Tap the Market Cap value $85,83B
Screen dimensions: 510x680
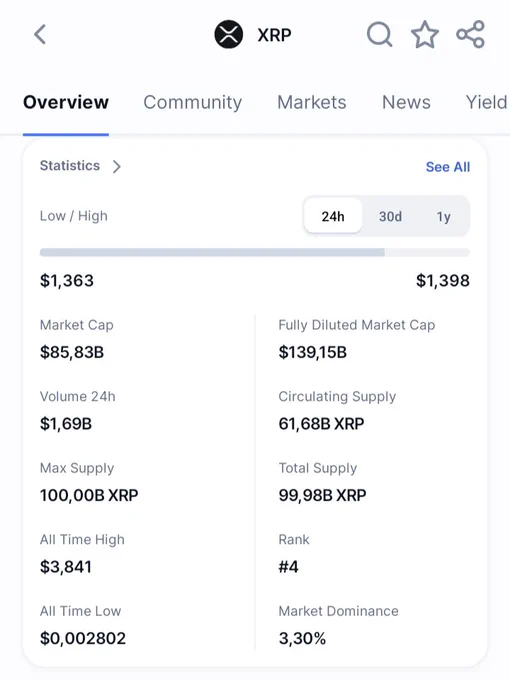72,352
